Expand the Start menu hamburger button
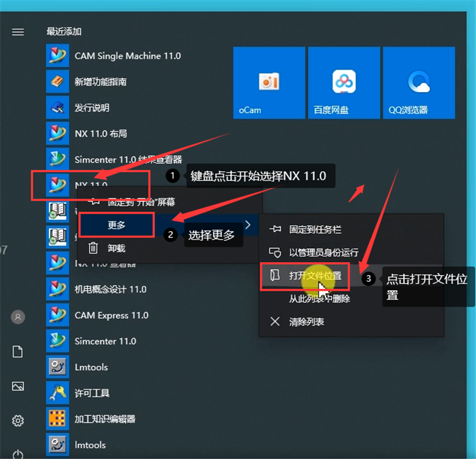476x459 pixels. tap(18, 32)
